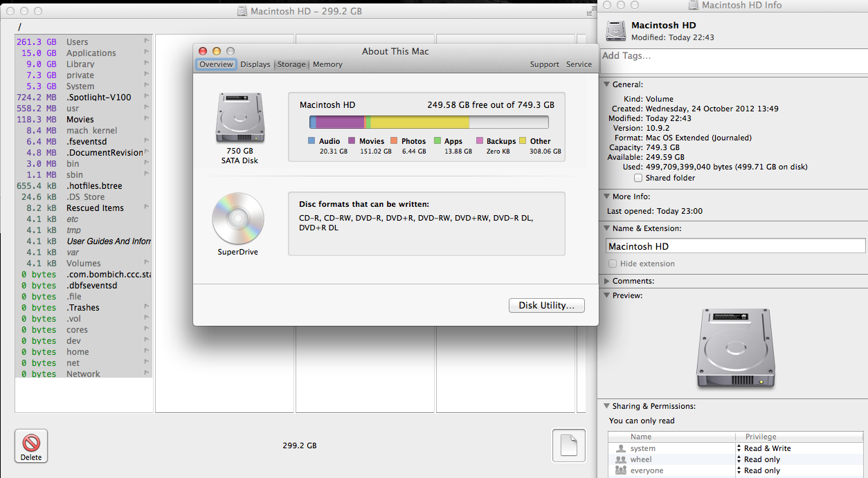Viewport: 868px width, 478px height.
Task: Select the Movies row at 118.3 MB
Action: click(84, 119)
